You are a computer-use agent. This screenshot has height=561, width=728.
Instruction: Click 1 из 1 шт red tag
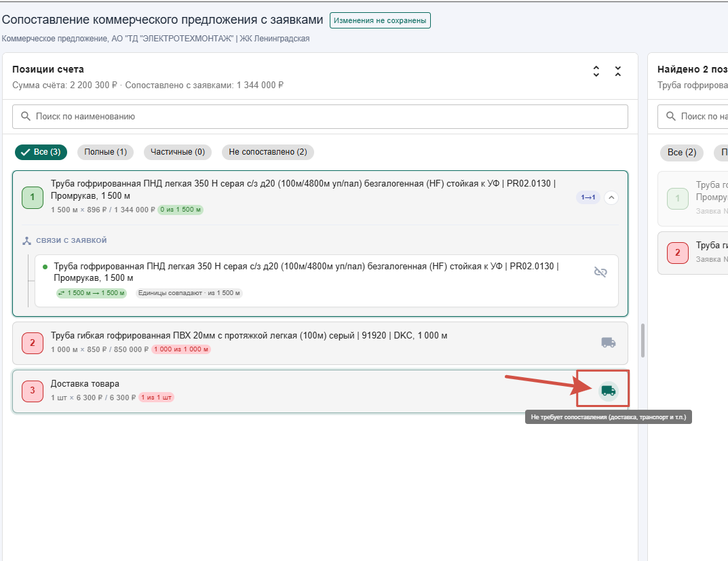(157, 398)
